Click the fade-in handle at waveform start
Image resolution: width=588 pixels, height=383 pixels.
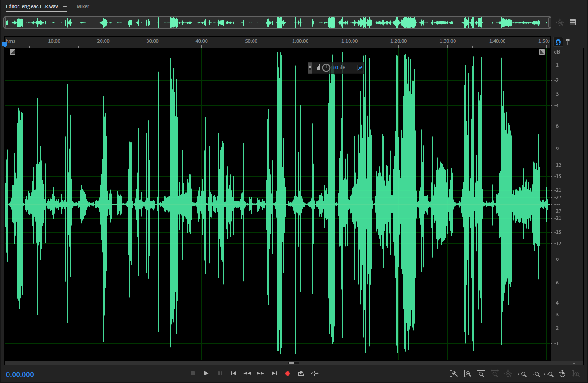[x=13, y=52]
